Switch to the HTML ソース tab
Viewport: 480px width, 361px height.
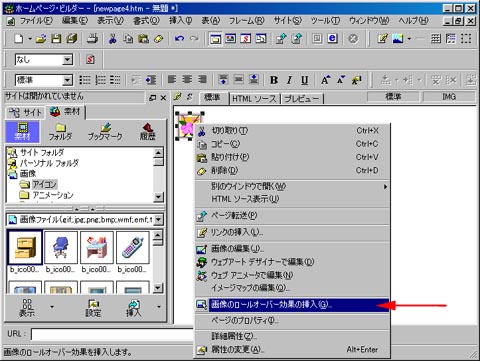click(x=255, y=99)
